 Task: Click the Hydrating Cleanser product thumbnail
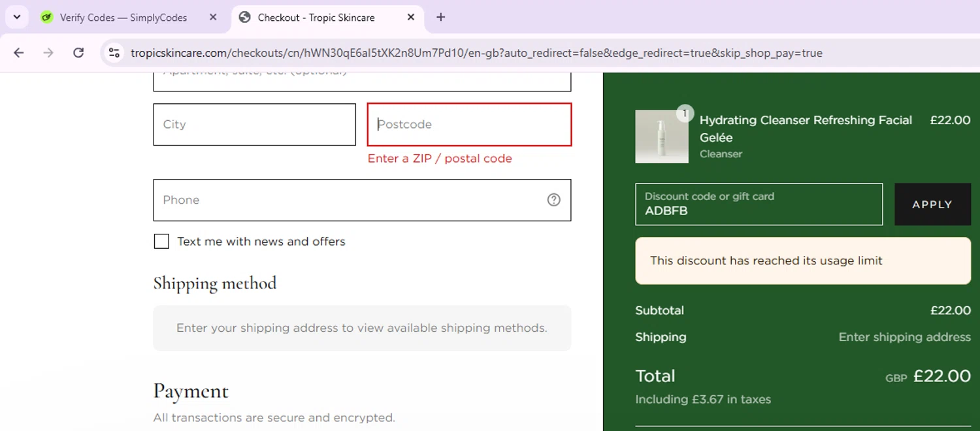[661, 136]
